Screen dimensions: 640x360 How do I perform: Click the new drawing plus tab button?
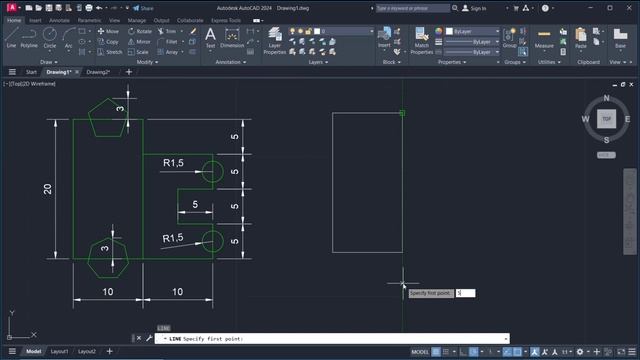129,72
